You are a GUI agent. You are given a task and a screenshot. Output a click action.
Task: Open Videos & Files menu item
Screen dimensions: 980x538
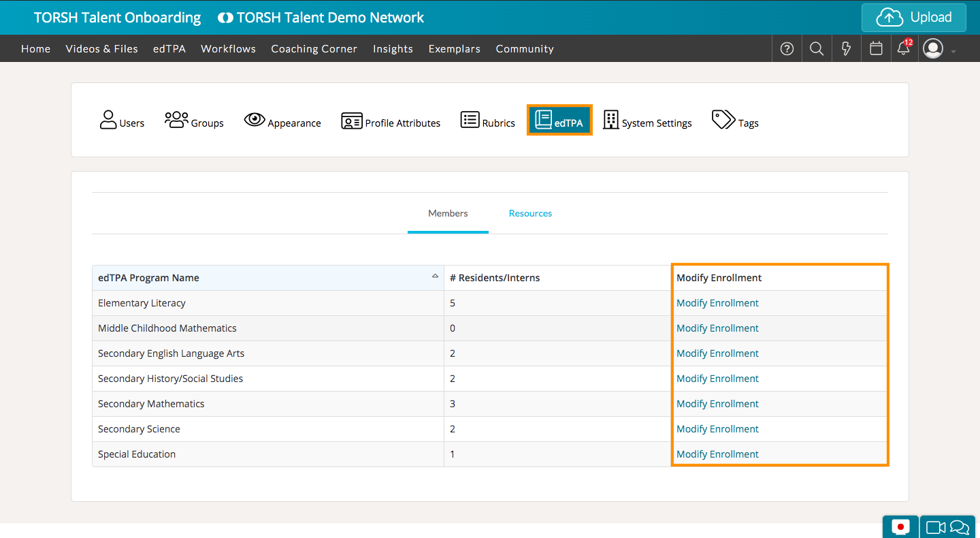click(101, 48)
